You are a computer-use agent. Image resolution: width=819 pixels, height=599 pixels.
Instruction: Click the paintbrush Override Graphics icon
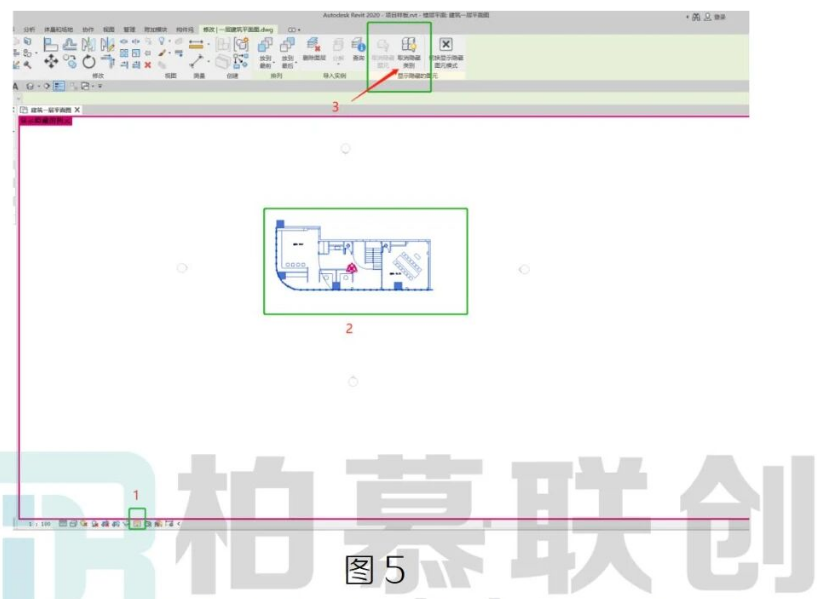(162, 53)
